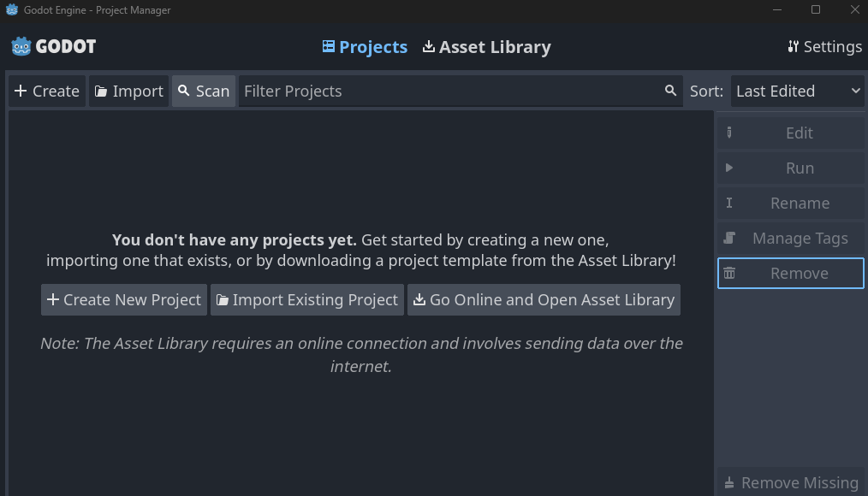Image resolution: width=868 pixels, height=496 pixels.
Task: Select the Create new project icon
Action: (x=20, y=91)
